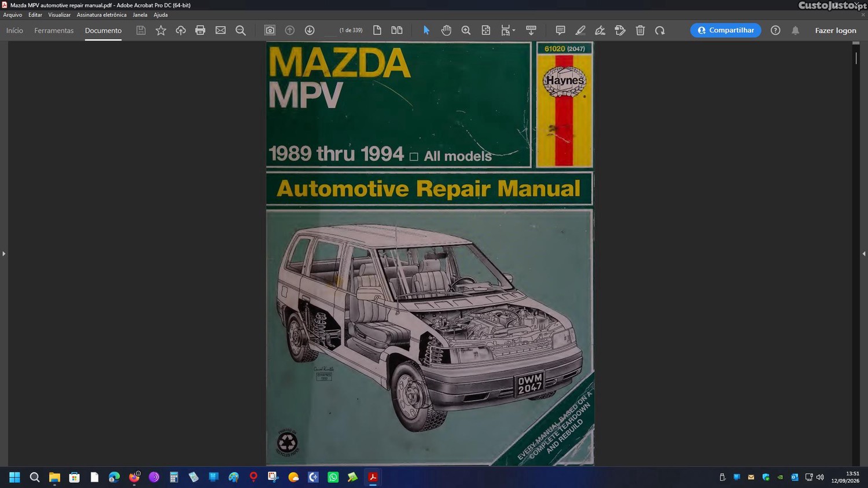Toggle two-page view icon
The width and height of the screenshot is (868, 488).
click(x=397, y=30)
